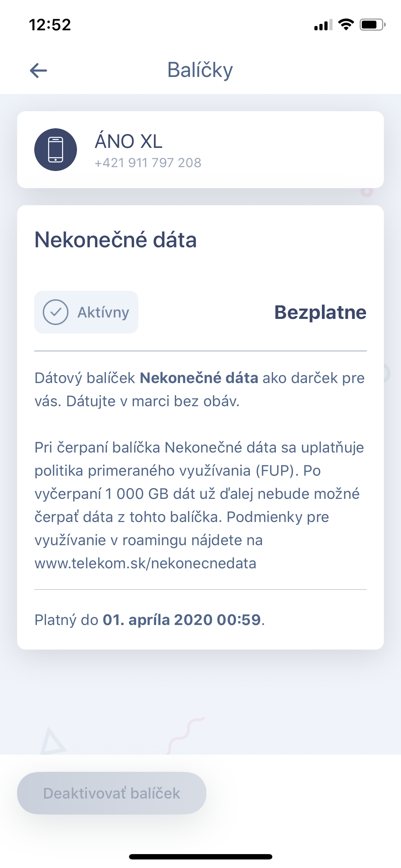The width and height of the screenshot is (401, 868).
Task: Tap the Bezplatne price label
Action: coord(320,312)
